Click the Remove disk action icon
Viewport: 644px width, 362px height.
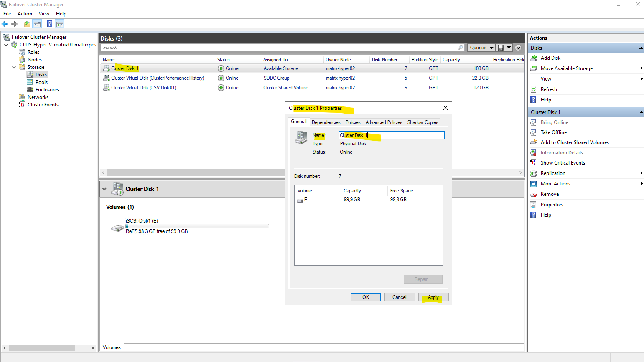534,195
